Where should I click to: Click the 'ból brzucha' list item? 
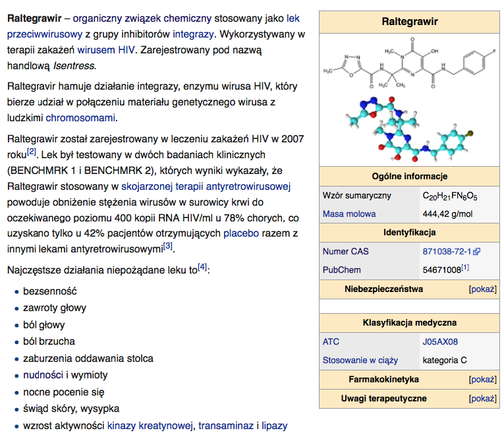(49, 341)
